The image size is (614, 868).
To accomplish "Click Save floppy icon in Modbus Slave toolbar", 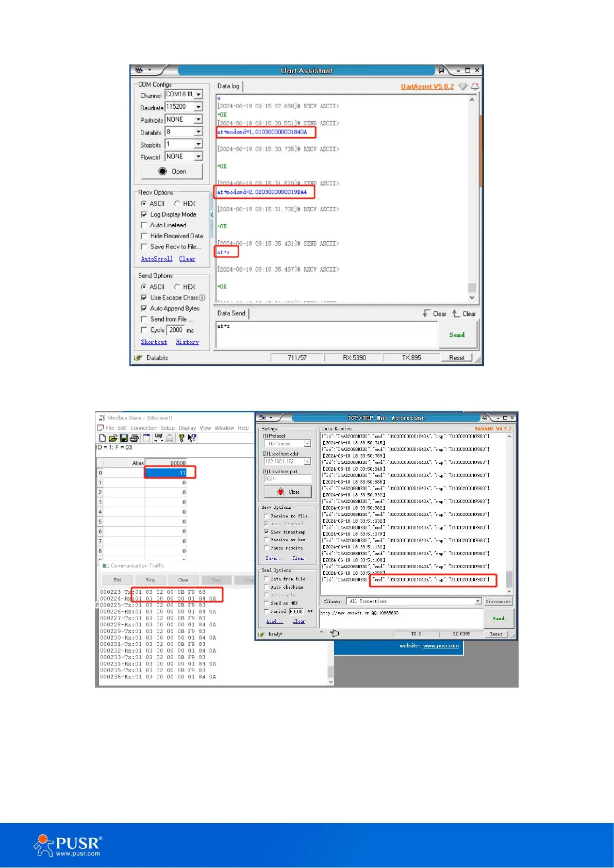I will click(x=124, y=438).
